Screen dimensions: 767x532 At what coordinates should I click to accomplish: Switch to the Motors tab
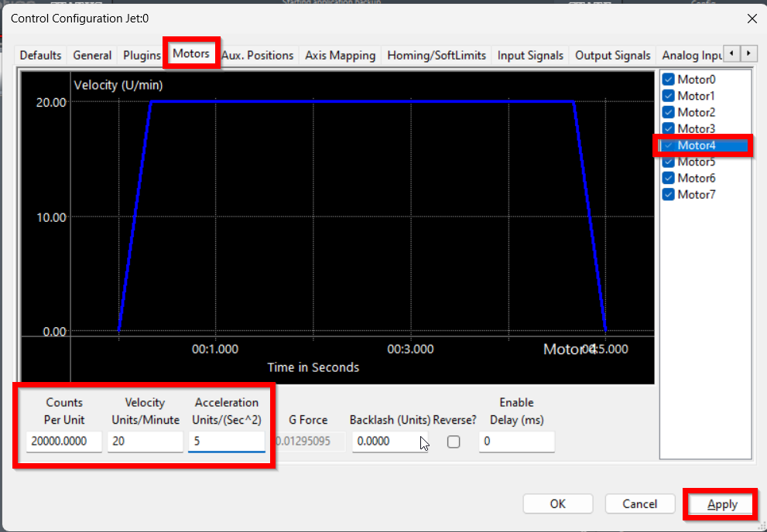pyautogui.click(x=191, y=54)
